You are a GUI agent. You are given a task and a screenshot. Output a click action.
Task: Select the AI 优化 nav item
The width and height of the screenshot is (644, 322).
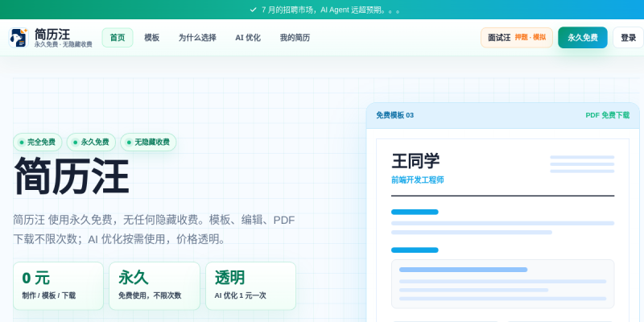pos(248,38)
